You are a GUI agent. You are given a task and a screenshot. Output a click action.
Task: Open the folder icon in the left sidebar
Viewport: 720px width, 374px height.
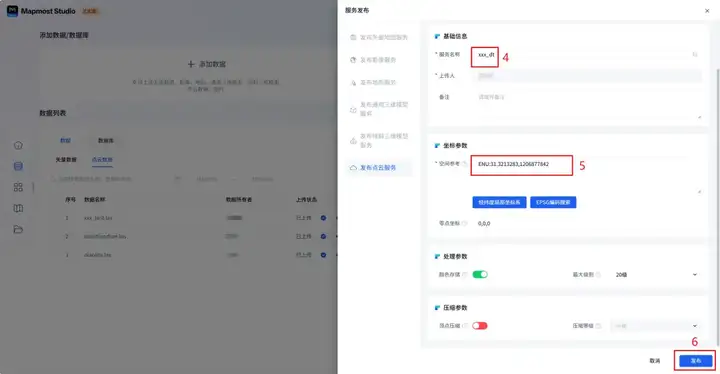(18, 229)
